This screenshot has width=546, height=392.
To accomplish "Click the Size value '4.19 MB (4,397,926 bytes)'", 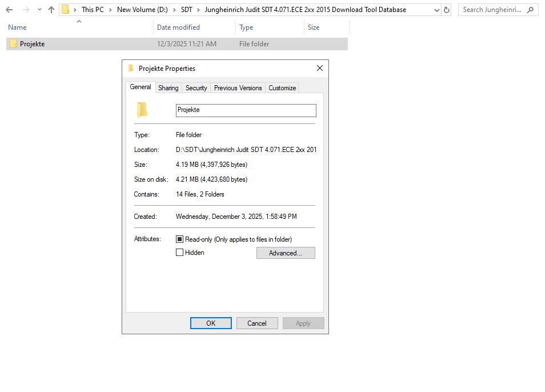I will pos(211,165).
